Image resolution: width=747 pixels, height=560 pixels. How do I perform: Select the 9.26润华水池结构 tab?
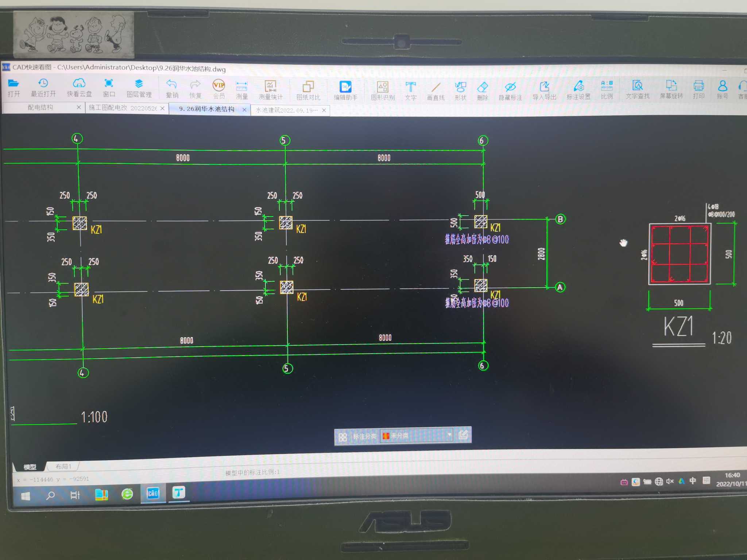206,109
